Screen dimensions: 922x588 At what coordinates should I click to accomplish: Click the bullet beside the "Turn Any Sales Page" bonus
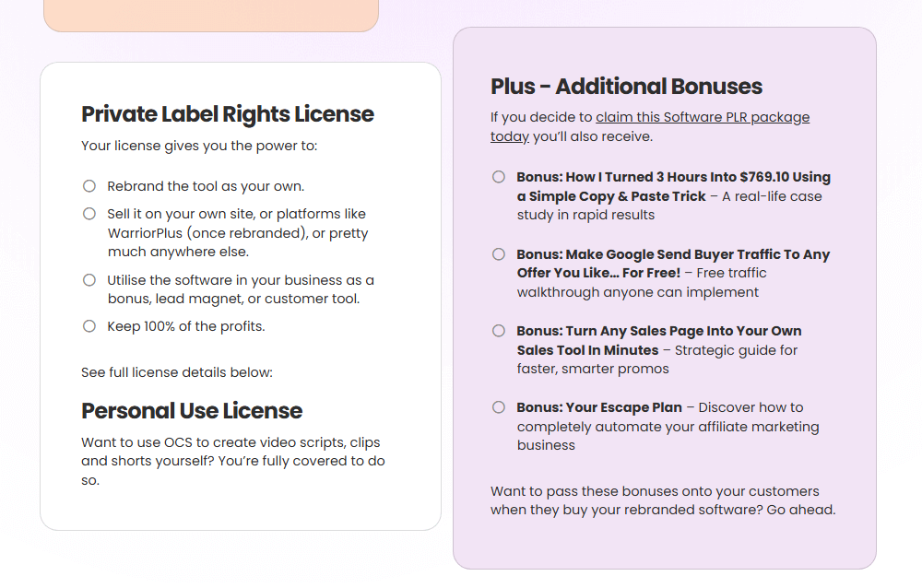tap(499, 331)
